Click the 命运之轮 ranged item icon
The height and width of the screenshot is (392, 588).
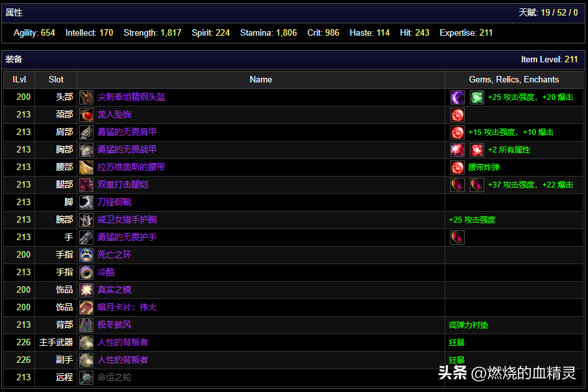point(86,377)
